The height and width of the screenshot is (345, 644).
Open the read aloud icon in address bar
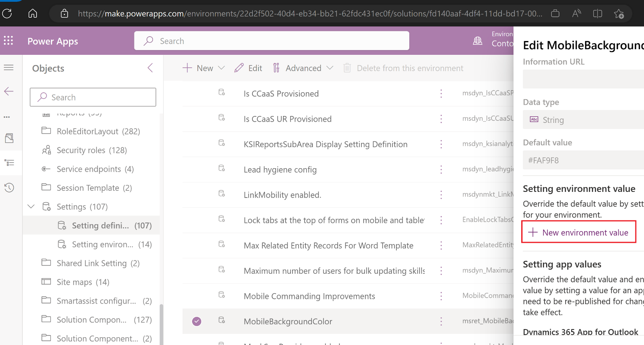click(x=576, y=14)
